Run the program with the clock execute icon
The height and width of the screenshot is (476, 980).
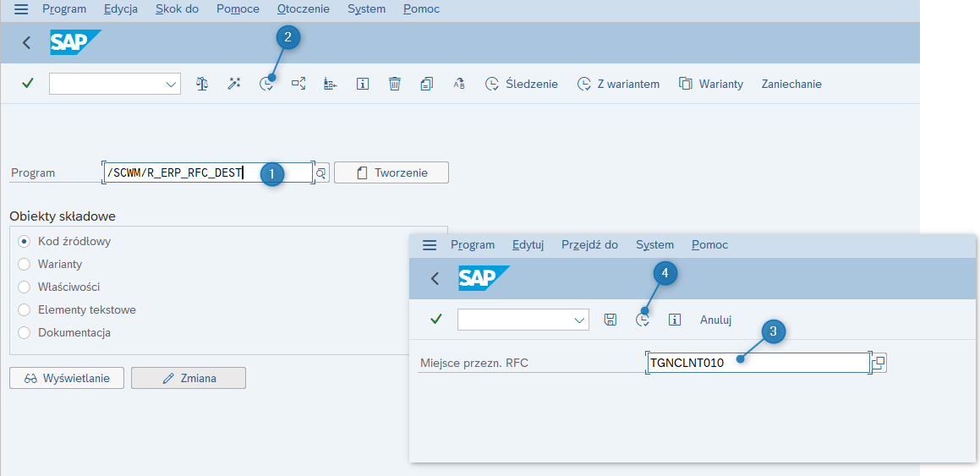[267, 84]
